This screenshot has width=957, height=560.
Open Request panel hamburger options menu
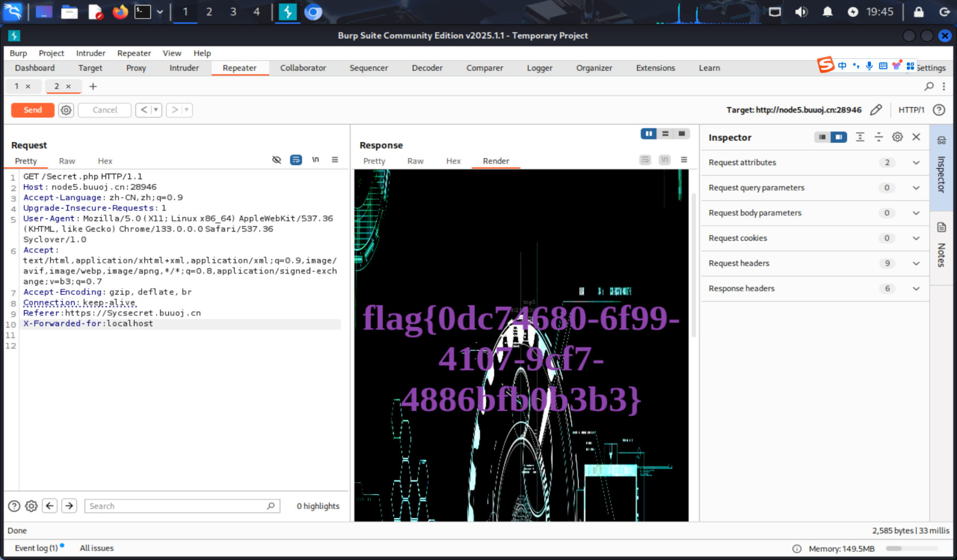coord(335,160)
